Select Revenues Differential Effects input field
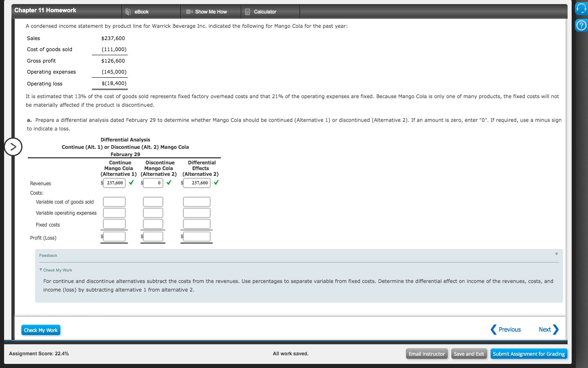The height and width of the screenshot is (368, 588). coord(197,183)
